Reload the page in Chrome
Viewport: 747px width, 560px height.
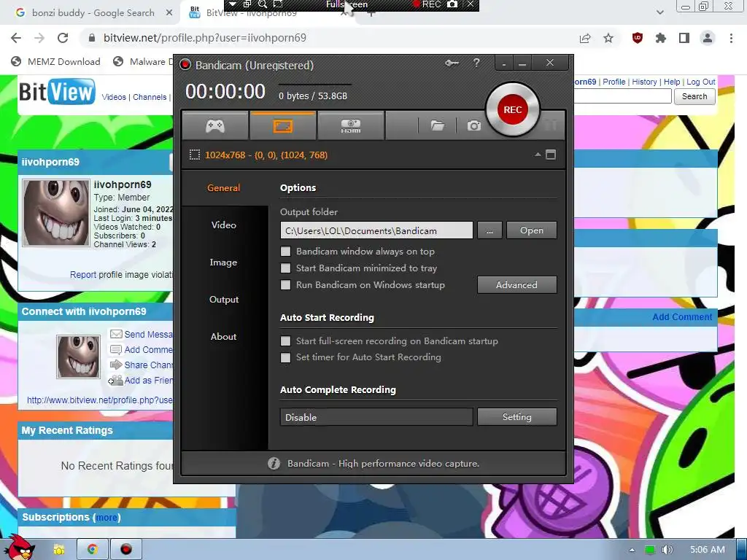[63, 38]
